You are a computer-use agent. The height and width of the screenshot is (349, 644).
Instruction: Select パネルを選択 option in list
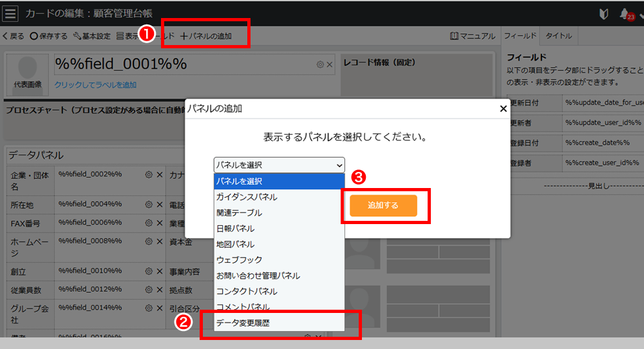pyautogui.click(x=279, y=181)
